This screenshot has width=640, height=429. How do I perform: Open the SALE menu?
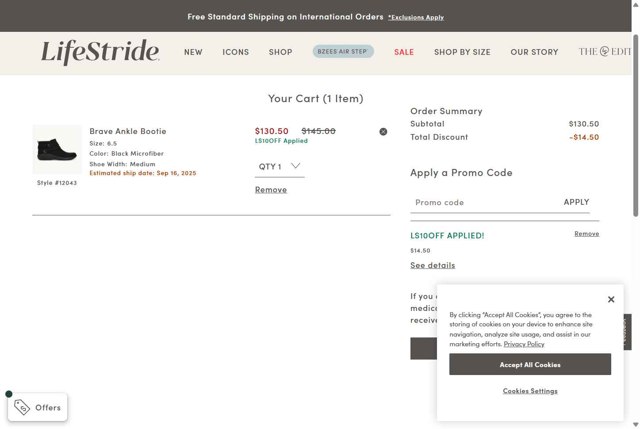click(x=404, y=52)
